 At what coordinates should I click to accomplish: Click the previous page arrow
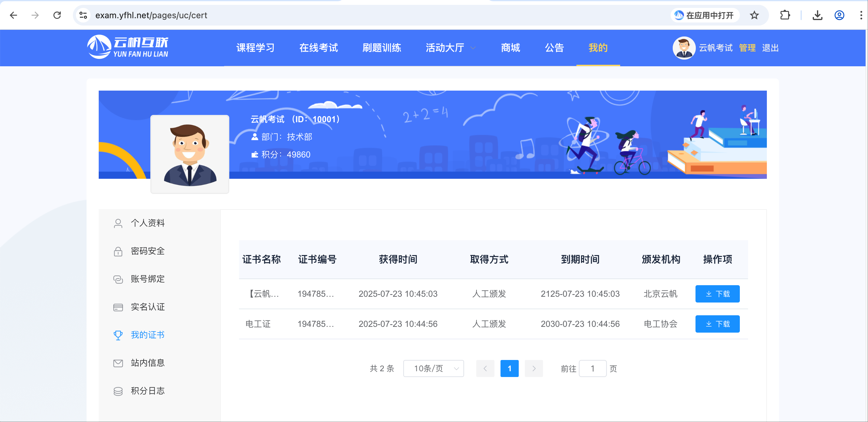click(485, 369)
